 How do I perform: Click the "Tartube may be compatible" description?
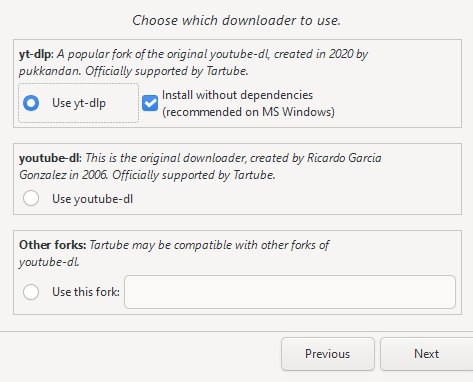click(174, 253)
